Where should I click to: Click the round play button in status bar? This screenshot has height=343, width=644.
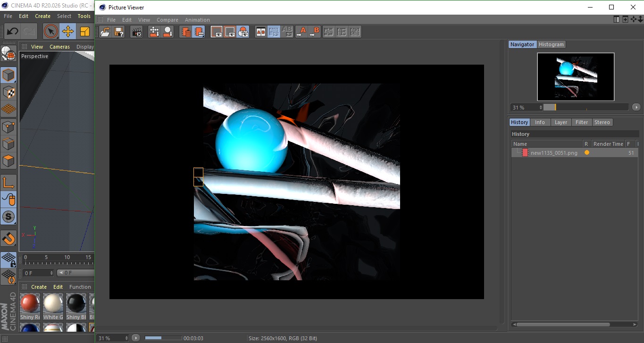click(x=136, y=338)
